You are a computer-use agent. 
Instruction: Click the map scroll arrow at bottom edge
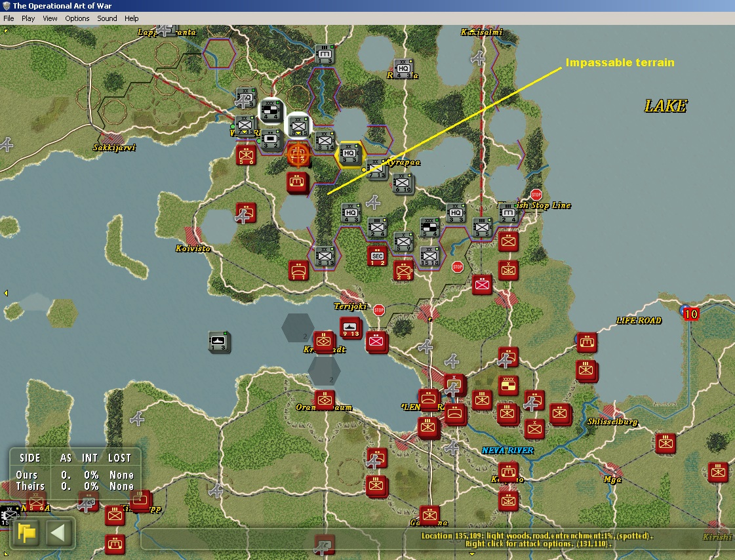(x=472, y=554)
